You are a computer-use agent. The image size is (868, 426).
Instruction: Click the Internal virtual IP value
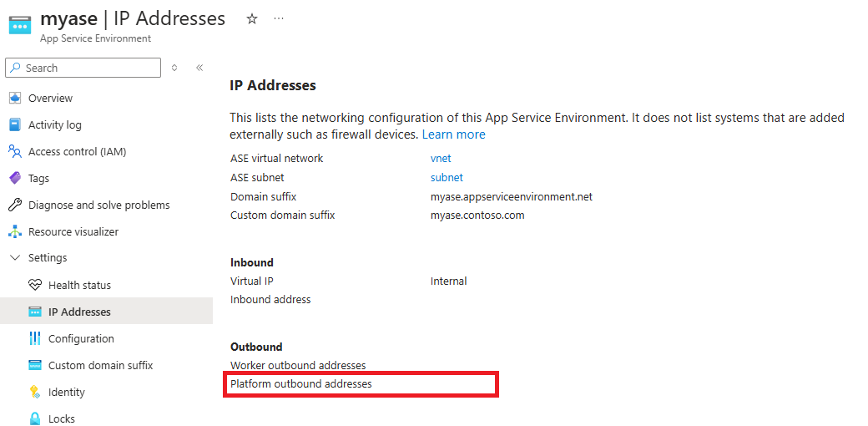(448, 281)
